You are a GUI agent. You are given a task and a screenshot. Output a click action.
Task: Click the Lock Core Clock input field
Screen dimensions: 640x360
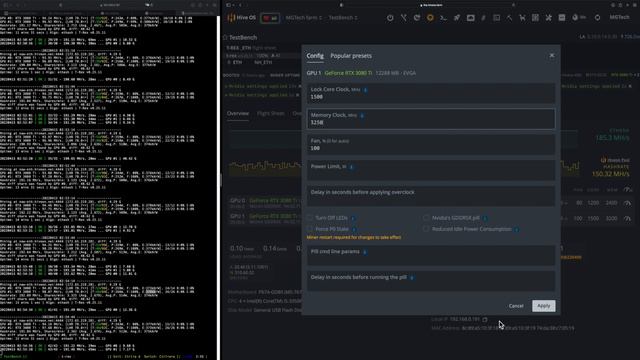point(431,93)
